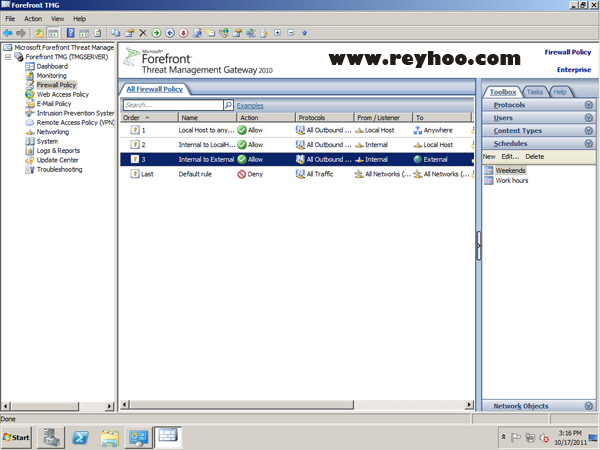The height and width of the screenshot is (450, 600).
Task: Open the File menu
Action: [10, 19]
